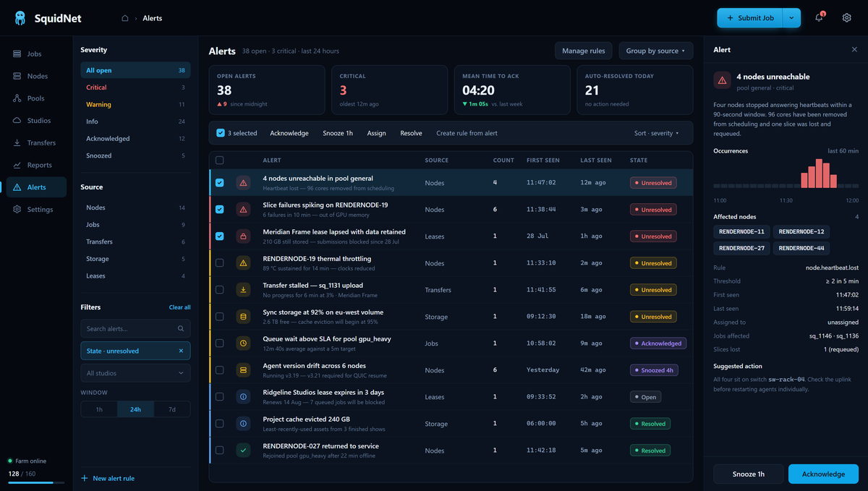Click the Reports chart icon in sidebar

17,165
